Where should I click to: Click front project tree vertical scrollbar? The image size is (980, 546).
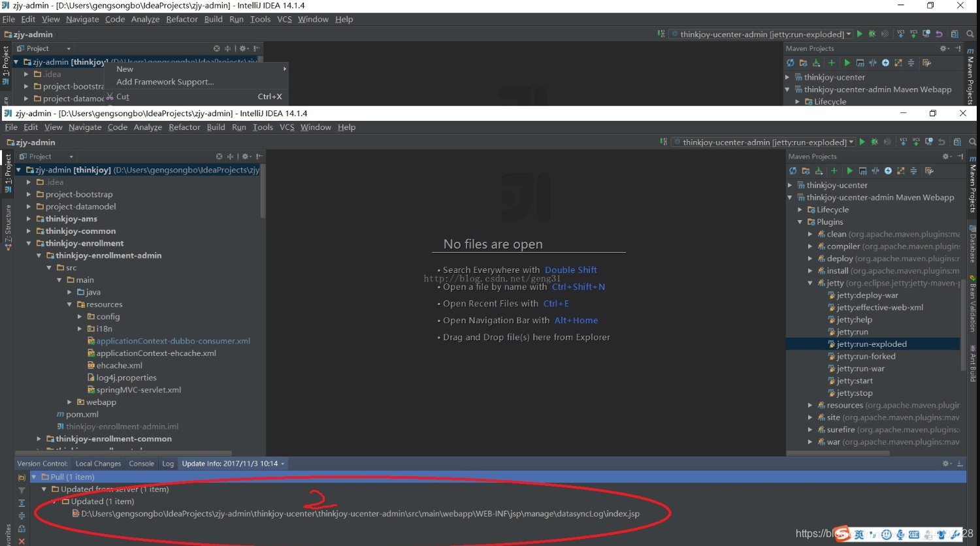point(263,191)
